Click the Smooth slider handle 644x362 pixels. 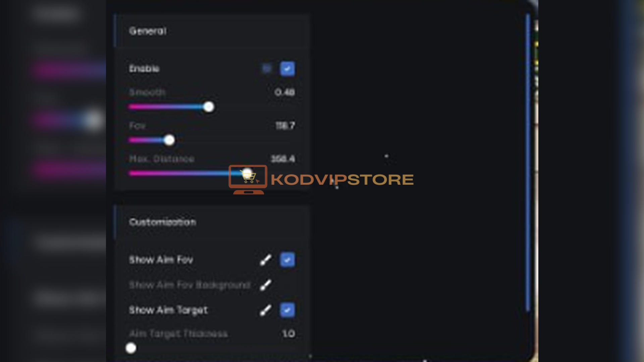tap(209, 107)
